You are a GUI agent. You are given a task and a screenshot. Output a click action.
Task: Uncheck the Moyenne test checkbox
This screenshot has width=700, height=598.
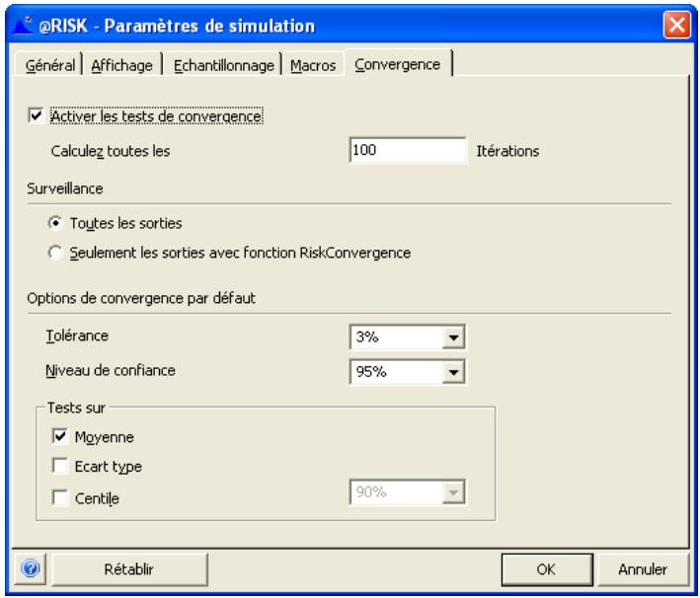coord(57,435)
